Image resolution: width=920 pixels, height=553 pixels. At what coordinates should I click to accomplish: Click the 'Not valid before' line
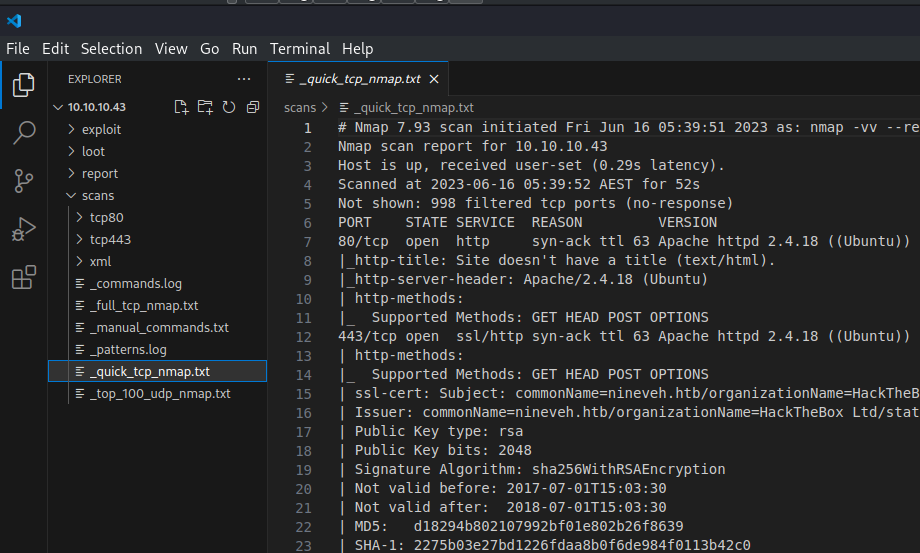[502, 488]
